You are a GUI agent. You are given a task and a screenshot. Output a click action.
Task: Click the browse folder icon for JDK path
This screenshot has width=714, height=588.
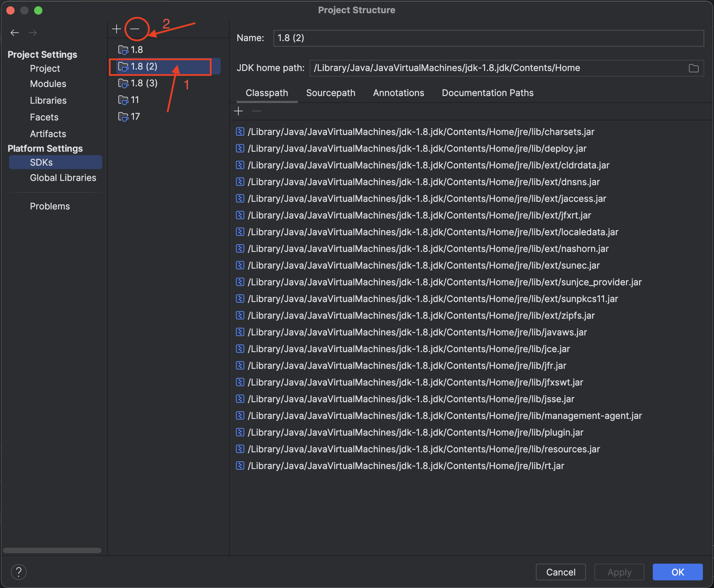pos(693,68)
